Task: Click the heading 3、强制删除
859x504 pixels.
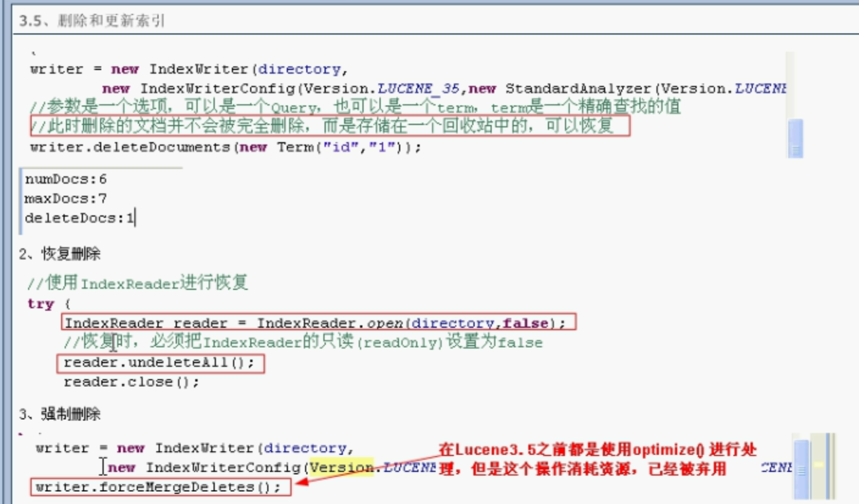Action: pyautogui.click(x=60, y=415)
